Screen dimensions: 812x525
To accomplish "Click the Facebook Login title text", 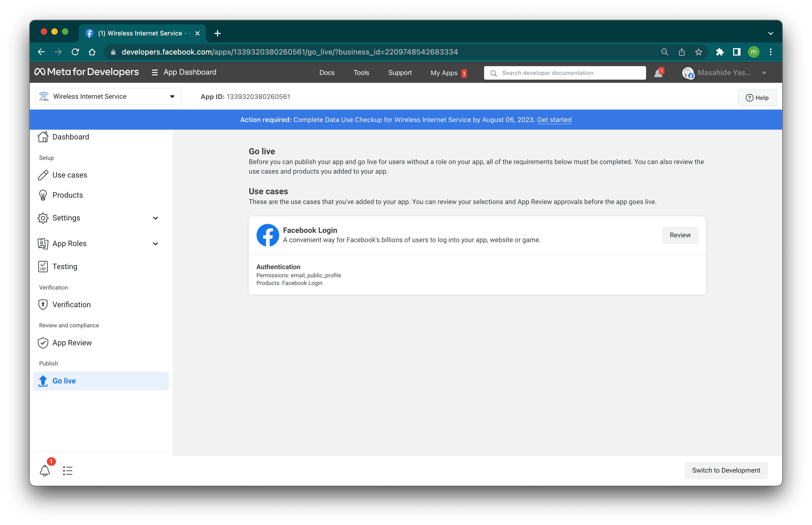I will (x=310, y=230).
